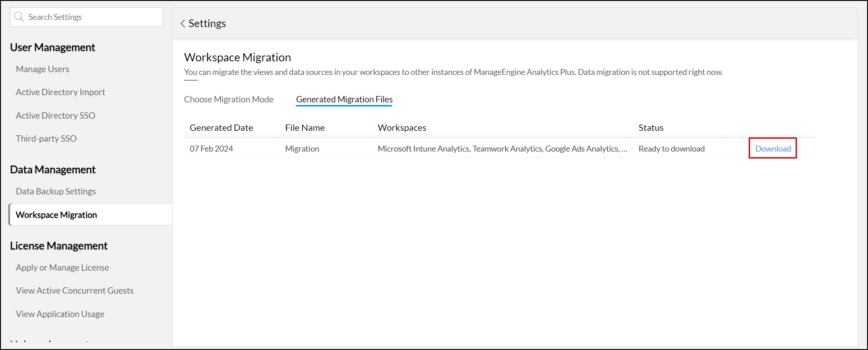Viewport: 868px width, 350px height.
Task: Open View Application Usage
Action: pos(60,314)
